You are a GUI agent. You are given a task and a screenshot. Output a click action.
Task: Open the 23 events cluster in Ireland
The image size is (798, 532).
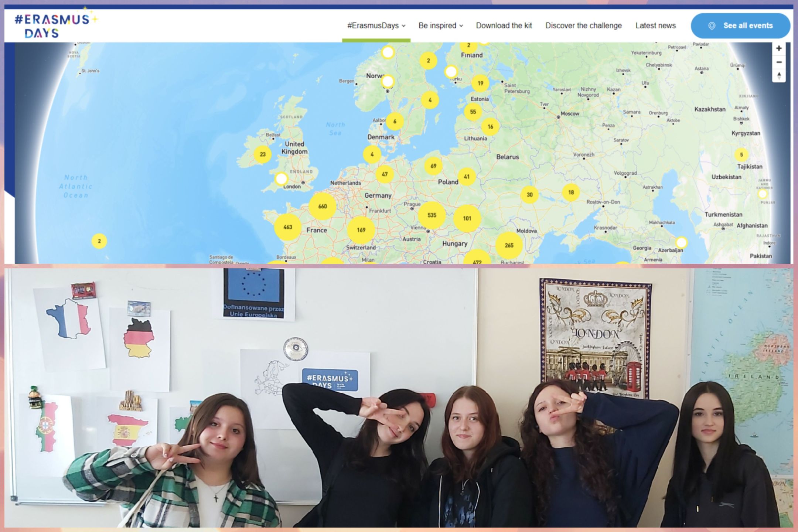[263, 154]
